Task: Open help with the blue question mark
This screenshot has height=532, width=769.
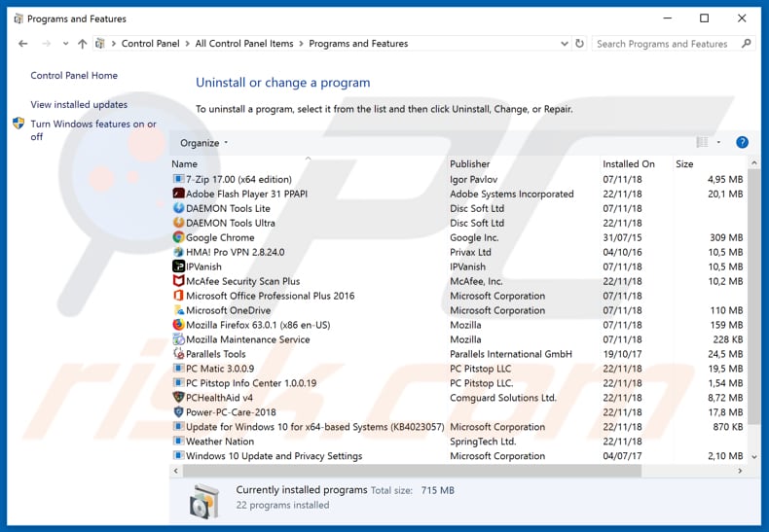Action: click(742, 143)
